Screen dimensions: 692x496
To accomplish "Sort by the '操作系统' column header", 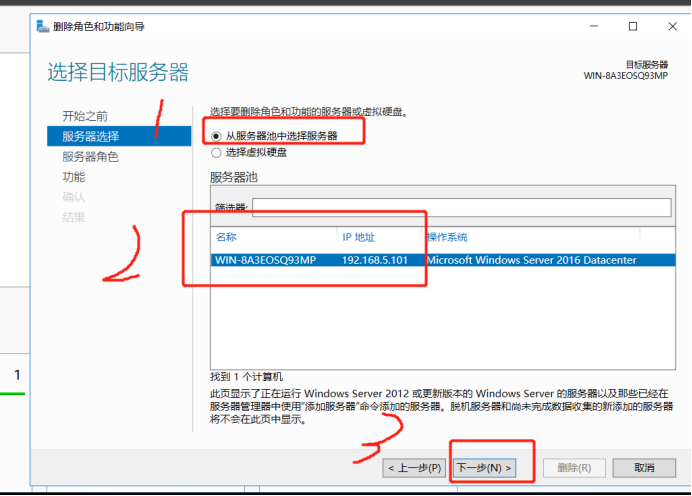I will pos(447,237).
